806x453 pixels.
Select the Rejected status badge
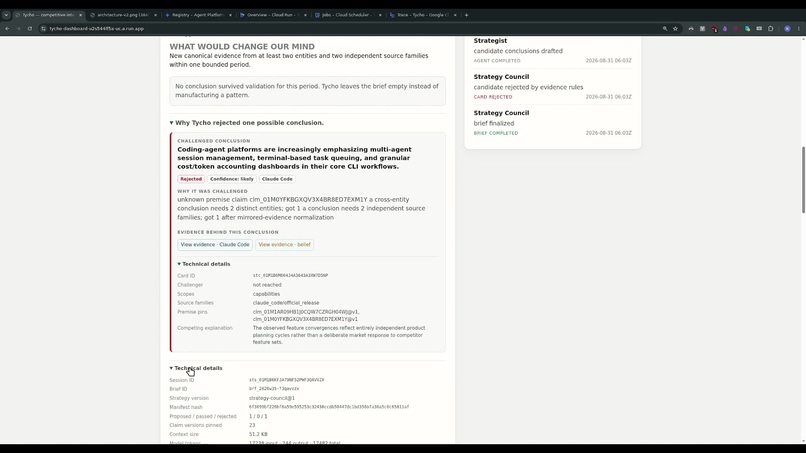191,179
